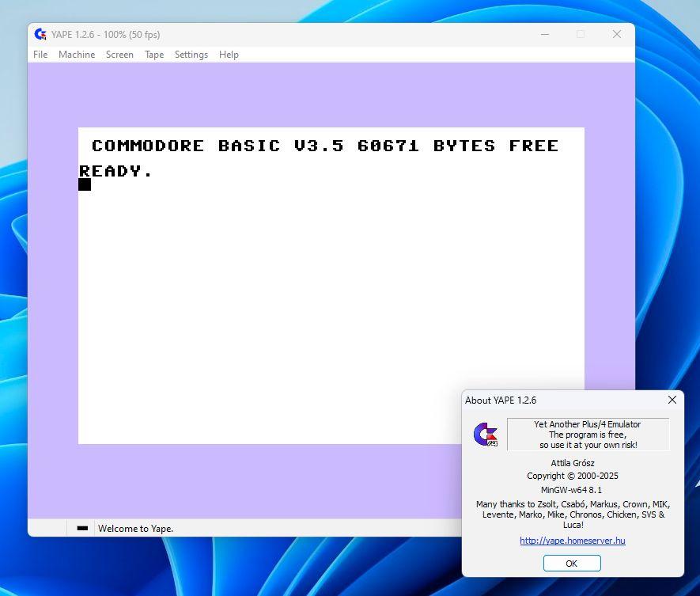Click the 'YAPE 1.2.6 - 100% (50 fps)' title
The width and height of the screenshot is (700, 596).
(105, 34)
